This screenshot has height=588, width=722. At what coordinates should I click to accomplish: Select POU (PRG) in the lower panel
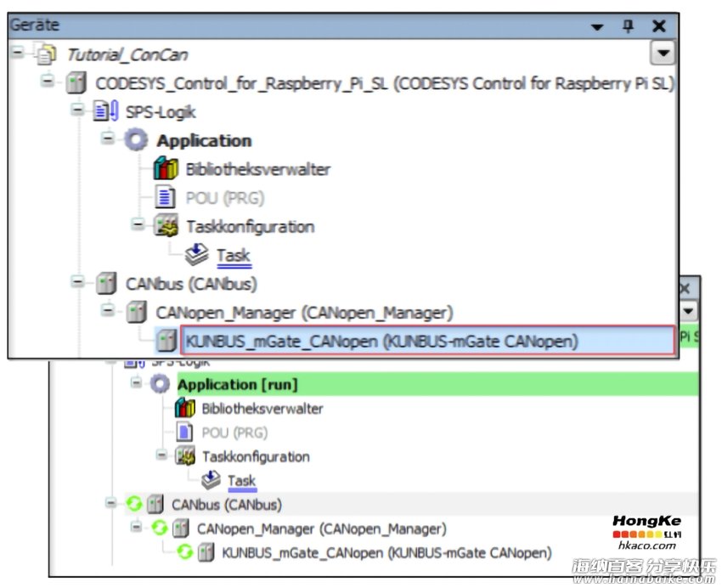234,433
